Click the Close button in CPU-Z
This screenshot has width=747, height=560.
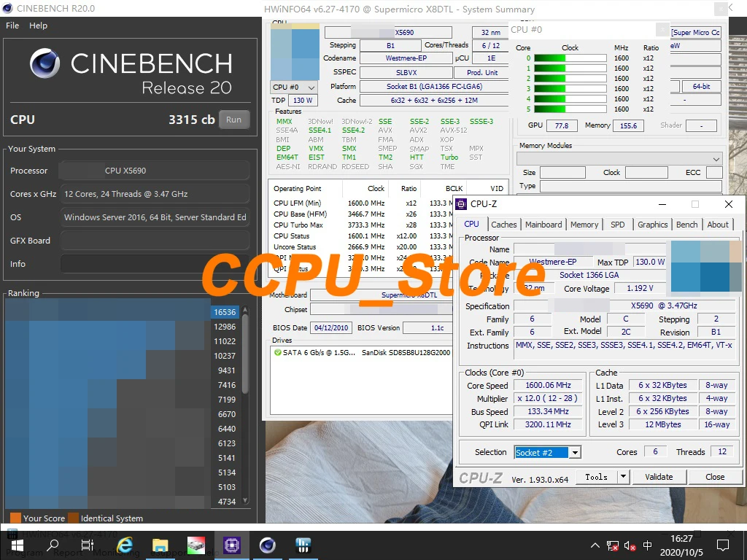[x=715, y=477]
